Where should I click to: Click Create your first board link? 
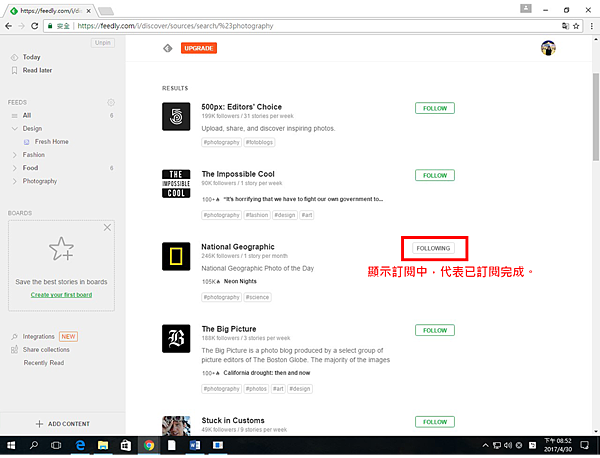coord(62,295)
